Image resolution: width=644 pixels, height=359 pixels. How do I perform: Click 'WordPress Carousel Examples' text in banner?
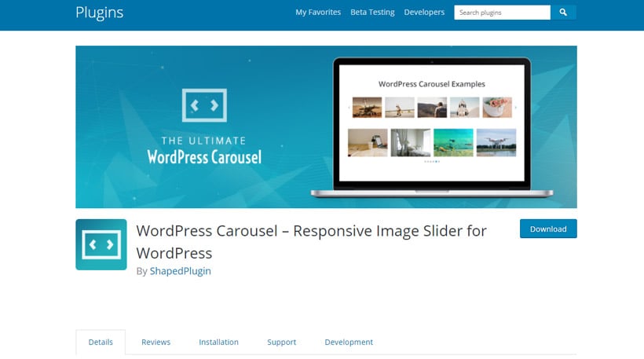coord(432,84)
